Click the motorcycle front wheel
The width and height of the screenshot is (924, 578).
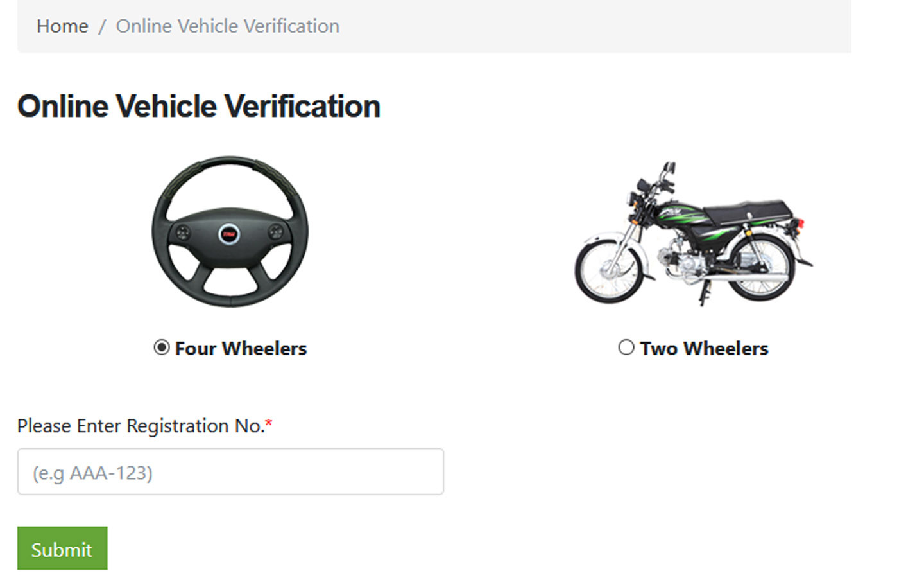coord(607,270)
